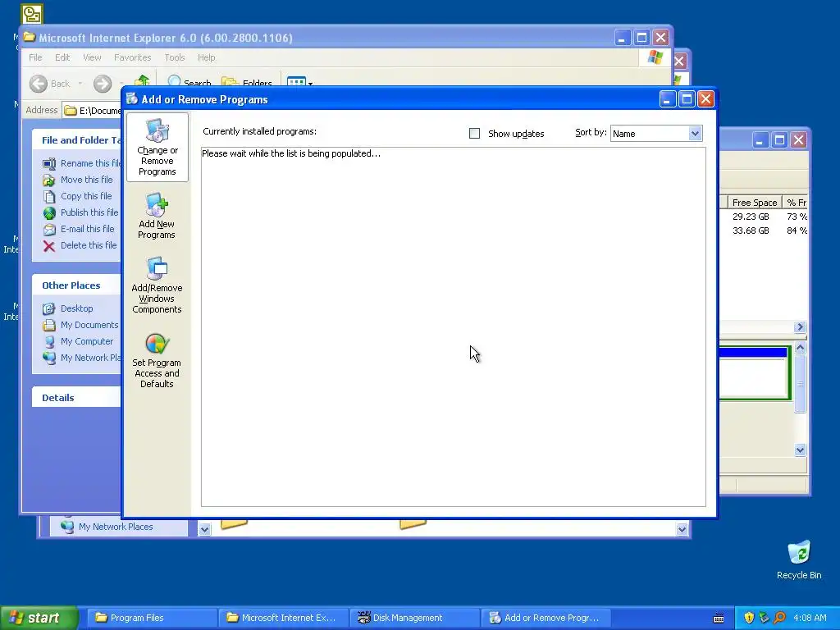Open View menu in Explorer window
The width and height of the screenshot is (840, 630).
pyautogui.click(x=92, y=57)
